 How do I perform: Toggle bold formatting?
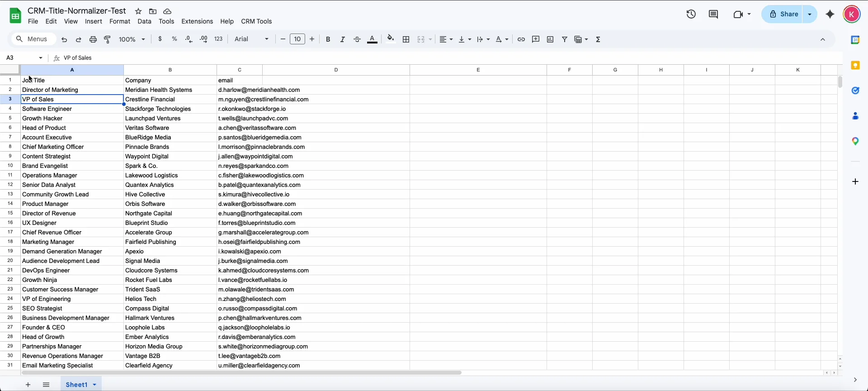[328, 39]
